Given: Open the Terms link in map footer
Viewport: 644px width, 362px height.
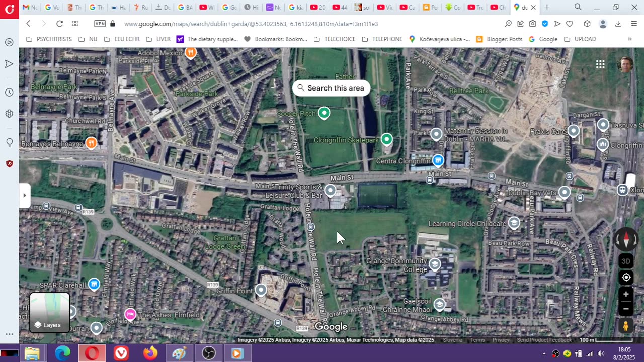Looking at the screenshot, I should point(477,340).
